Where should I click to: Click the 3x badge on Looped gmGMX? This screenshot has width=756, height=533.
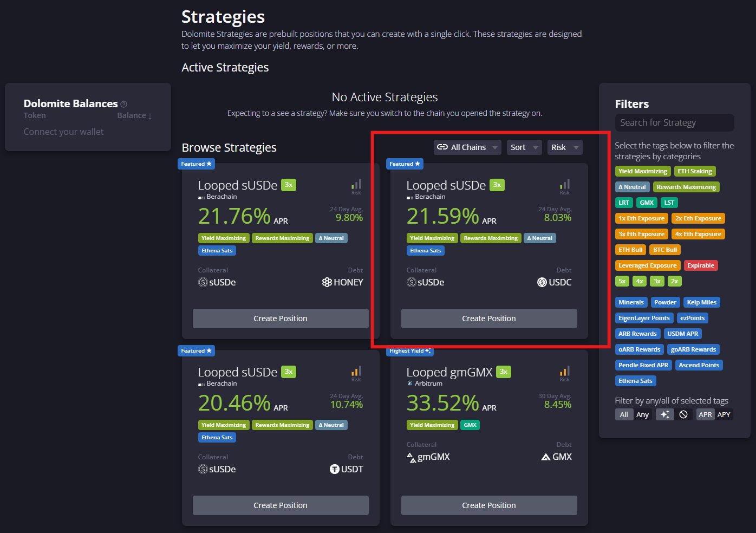coord(504,372)
